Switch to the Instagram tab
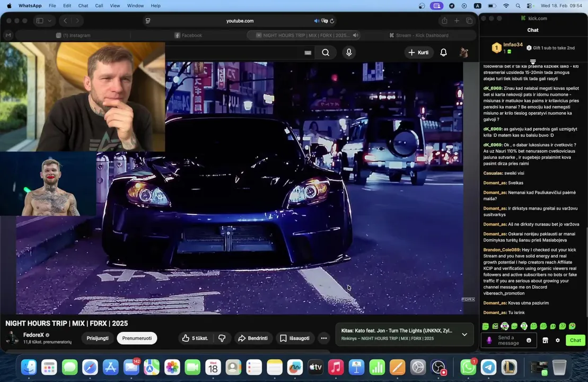The width and height of the screenshot is (588, 382). (x=73, y=35)
